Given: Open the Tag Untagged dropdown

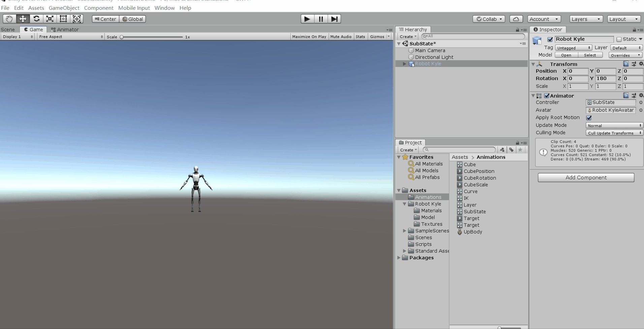Looking at the screenshot, I should (x=573, y=48).
